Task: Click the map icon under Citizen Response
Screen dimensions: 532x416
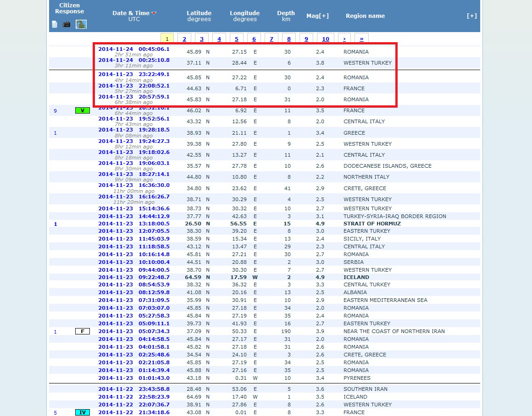Action: coord(81,24)
